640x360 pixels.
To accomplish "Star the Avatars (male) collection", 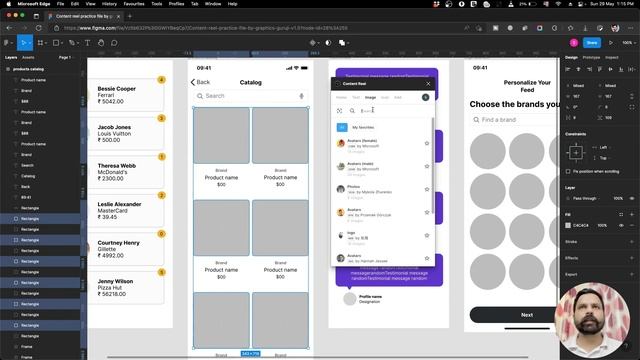I will [x=427, y=166].
